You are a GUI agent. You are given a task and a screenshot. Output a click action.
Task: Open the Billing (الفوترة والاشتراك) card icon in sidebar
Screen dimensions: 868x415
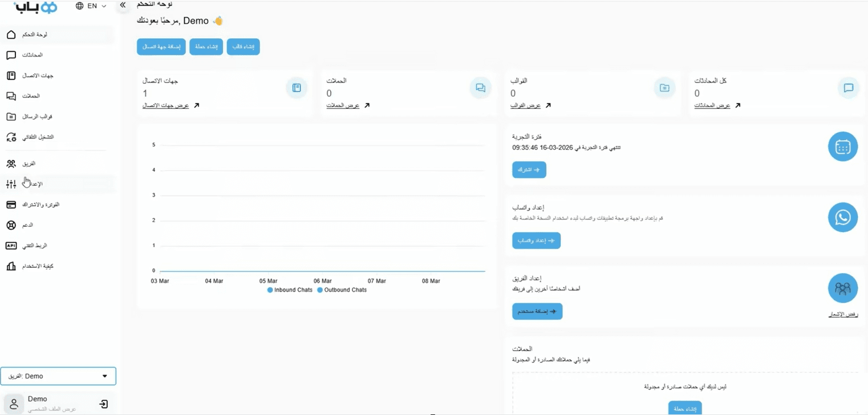[11, 205]
